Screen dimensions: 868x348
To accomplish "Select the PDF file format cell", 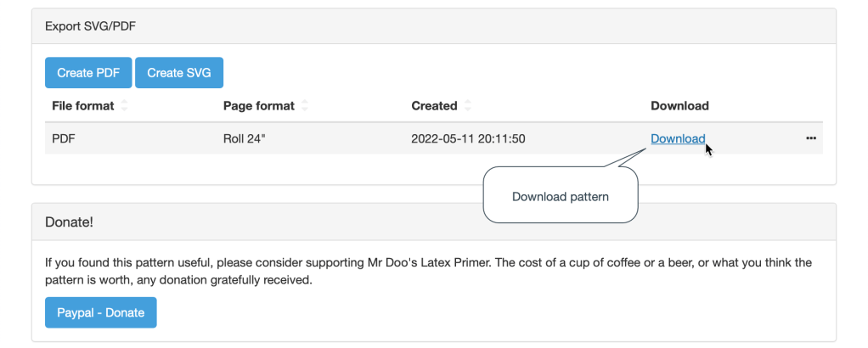I will [x=64, y=138].
